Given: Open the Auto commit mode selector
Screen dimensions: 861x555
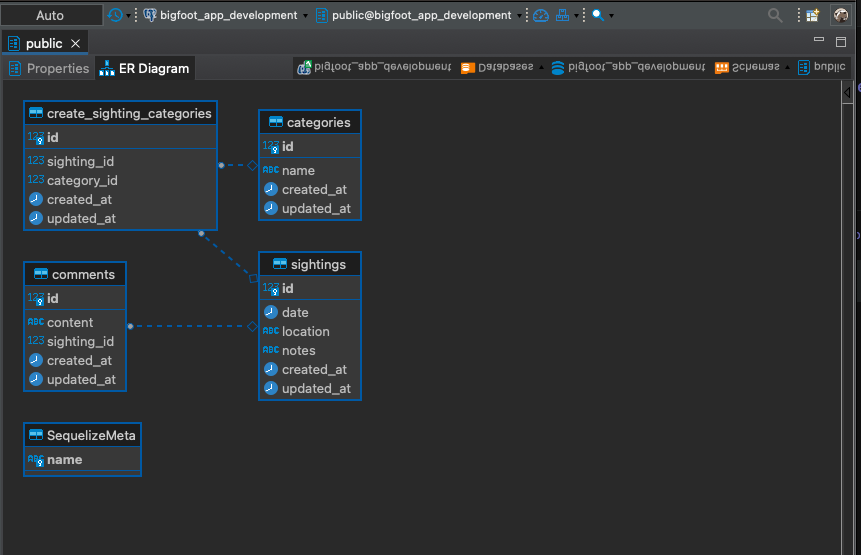Looking at the screenshot, I should coord(50,15).
